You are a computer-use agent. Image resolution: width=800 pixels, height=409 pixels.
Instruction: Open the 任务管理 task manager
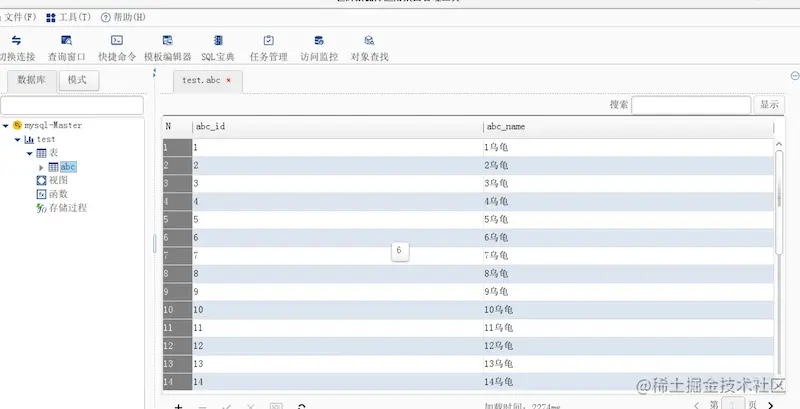tap(268, 41)
